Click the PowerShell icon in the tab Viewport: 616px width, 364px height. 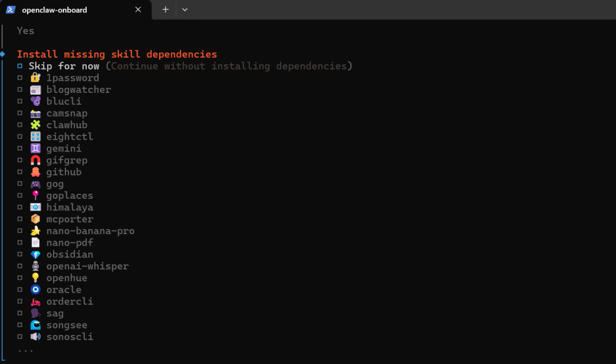(x=11, y=10)
